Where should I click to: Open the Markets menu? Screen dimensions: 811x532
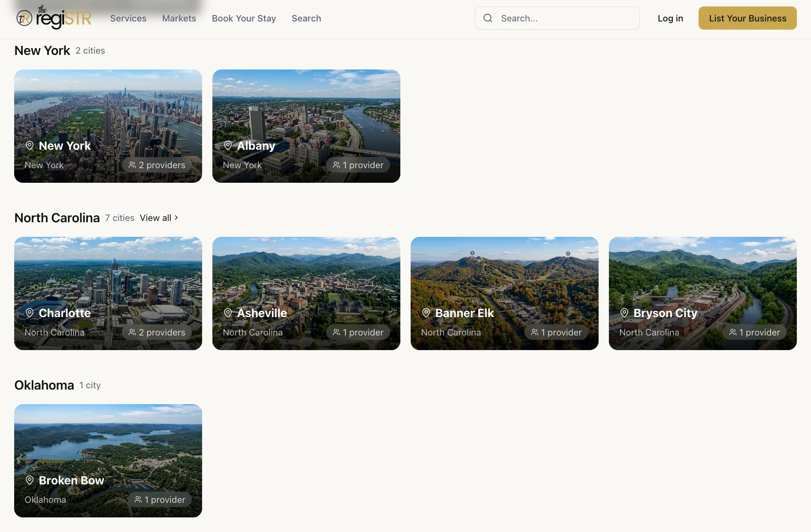click(x=179, y=18)
